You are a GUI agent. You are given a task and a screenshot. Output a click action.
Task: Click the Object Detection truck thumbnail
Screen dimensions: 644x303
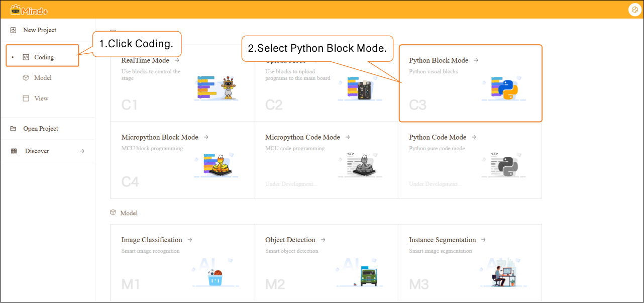pos(368,276)
